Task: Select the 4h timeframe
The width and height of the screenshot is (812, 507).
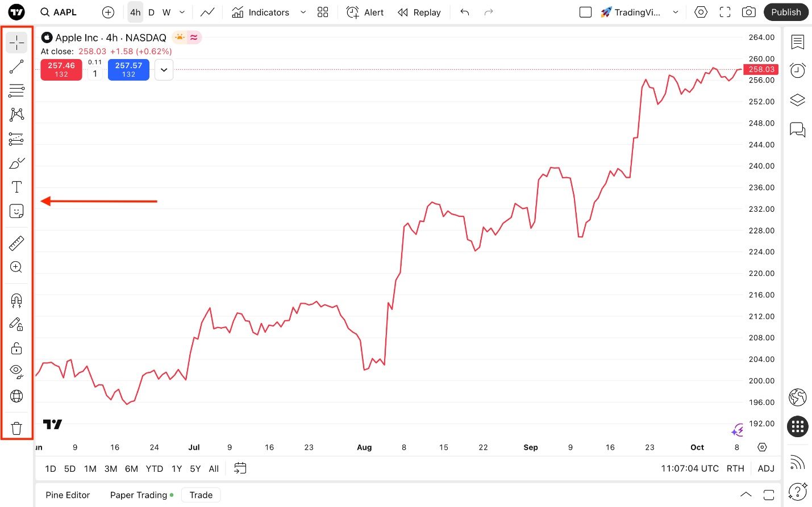Action: [x=135, y=12]
